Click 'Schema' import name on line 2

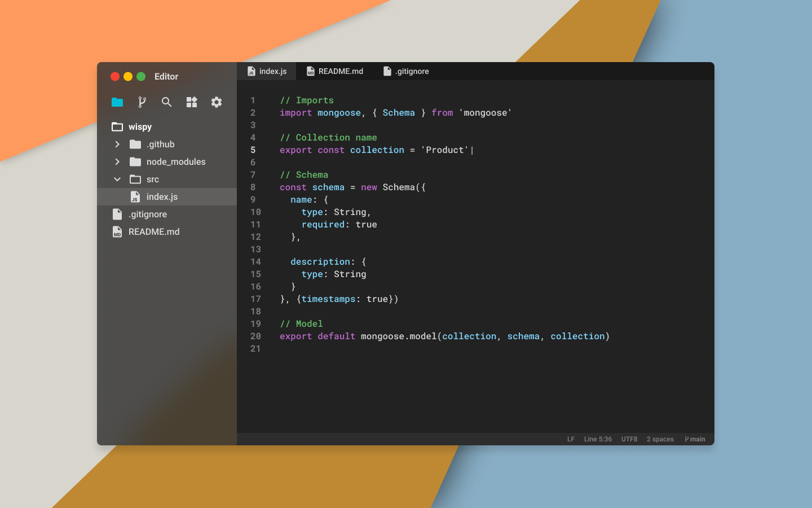tap(399, 113)
